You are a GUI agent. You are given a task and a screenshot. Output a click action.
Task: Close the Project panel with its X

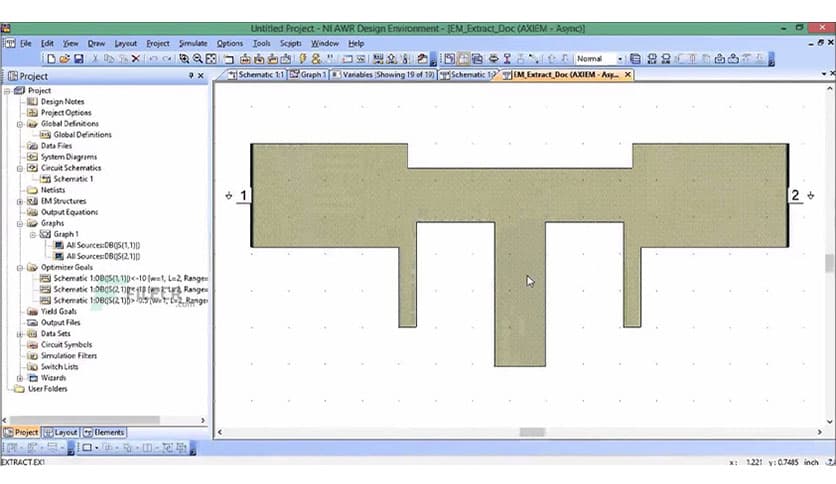pyautogui.click(x=201, y=76)
